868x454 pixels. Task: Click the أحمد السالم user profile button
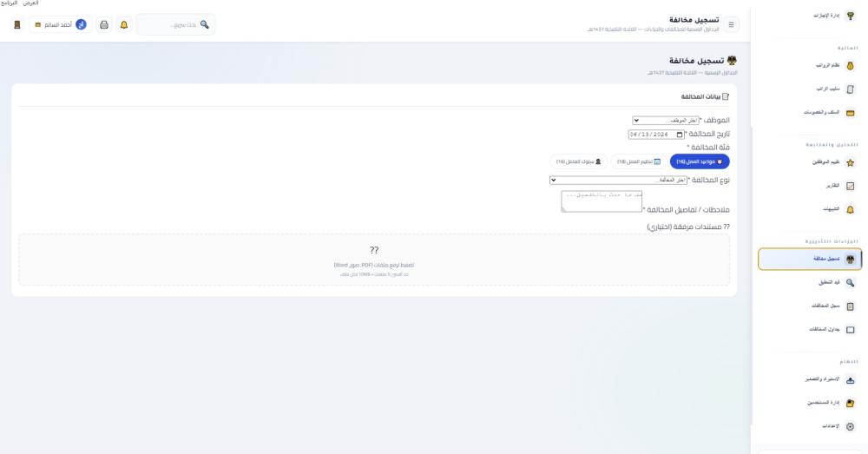[x=61, y=25]
